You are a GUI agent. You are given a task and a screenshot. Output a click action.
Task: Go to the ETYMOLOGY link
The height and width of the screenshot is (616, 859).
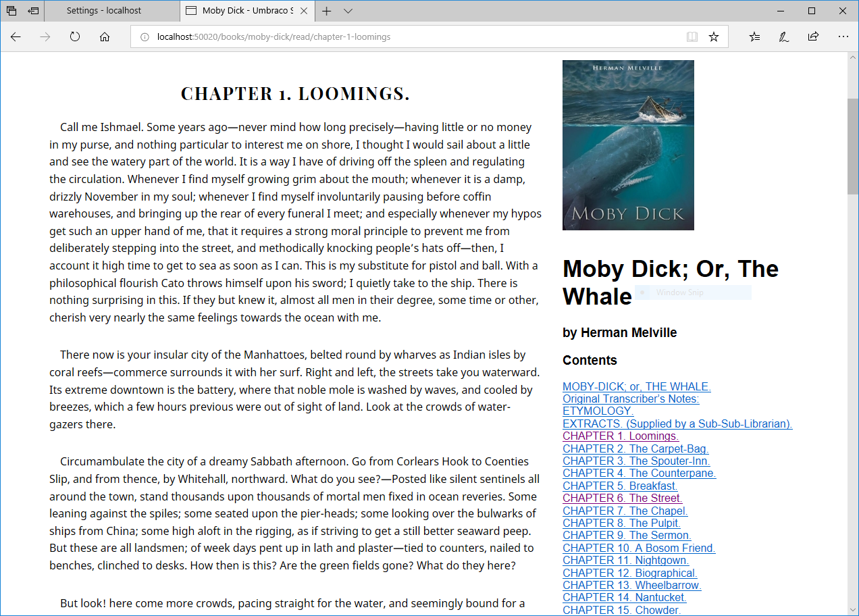tap(598, 411)
